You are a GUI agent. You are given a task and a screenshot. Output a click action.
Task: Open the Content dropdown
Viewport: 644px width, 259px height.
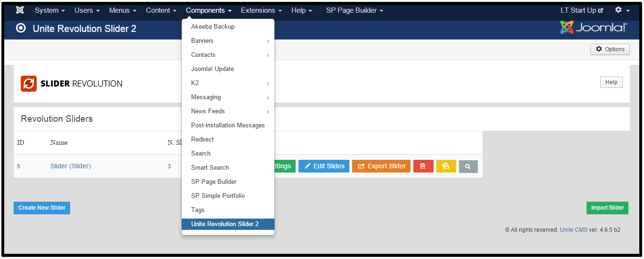pyautogui.click(x=161, y=10)
